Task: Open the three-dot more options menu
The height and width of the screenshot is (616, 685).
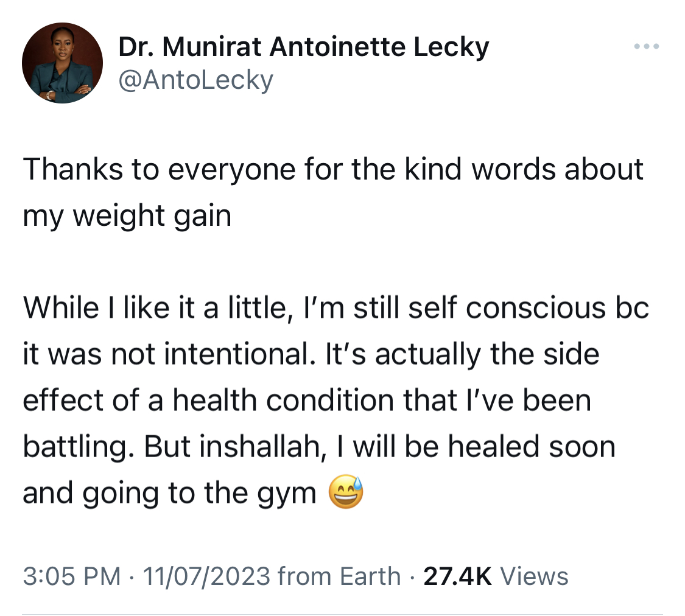Action: click(646, 46)
